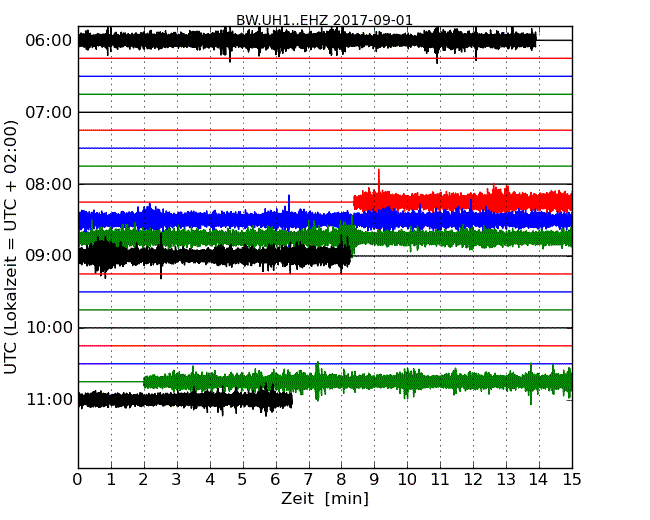
Task: Click the 0 tick on the x-axis
Action: point(78,479)
